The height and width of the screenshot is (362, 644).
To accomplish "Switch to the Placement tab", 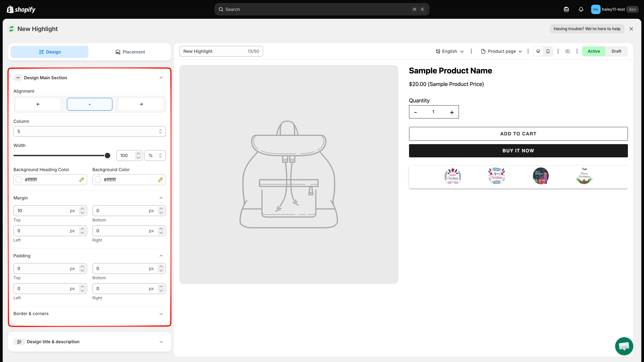I will tap(130, 52).
